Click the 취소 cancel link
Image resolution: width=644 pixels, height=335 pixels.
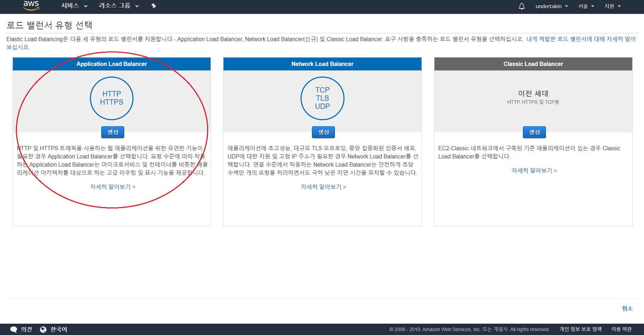pos(627,308)
